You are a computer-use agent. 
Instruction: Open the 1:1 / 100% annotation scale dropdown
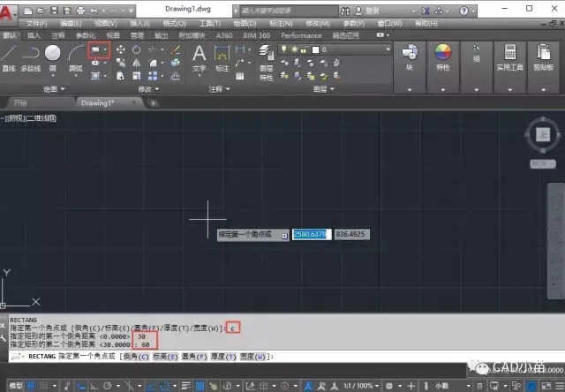360,386
